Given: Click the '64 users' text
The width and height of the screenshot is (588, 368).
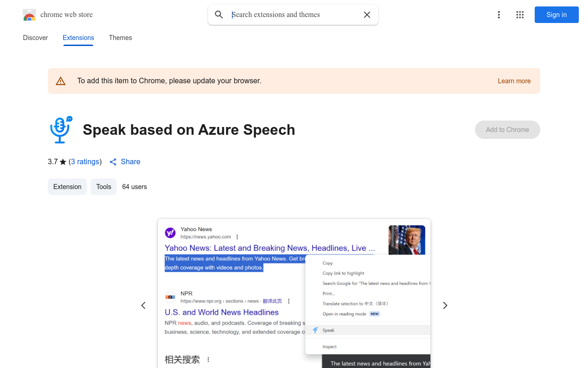Looking at the screenshot, I should 135,187.
